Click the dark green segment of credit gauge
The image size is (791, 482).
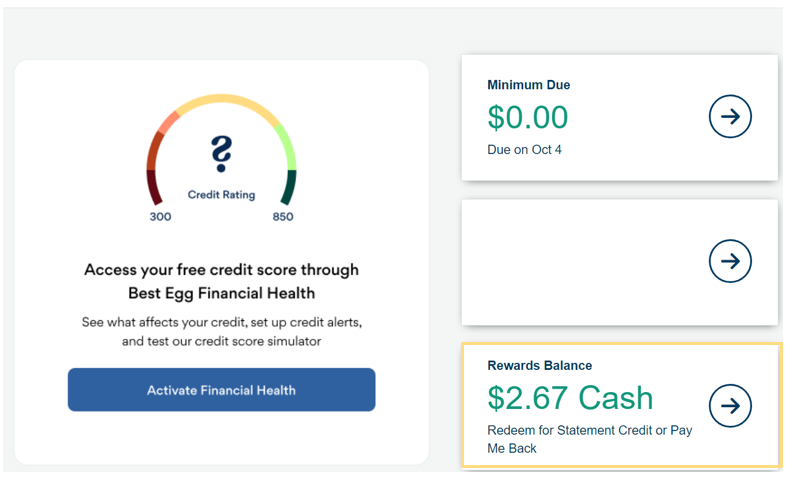pyautogui.click(x=290, y=187)
